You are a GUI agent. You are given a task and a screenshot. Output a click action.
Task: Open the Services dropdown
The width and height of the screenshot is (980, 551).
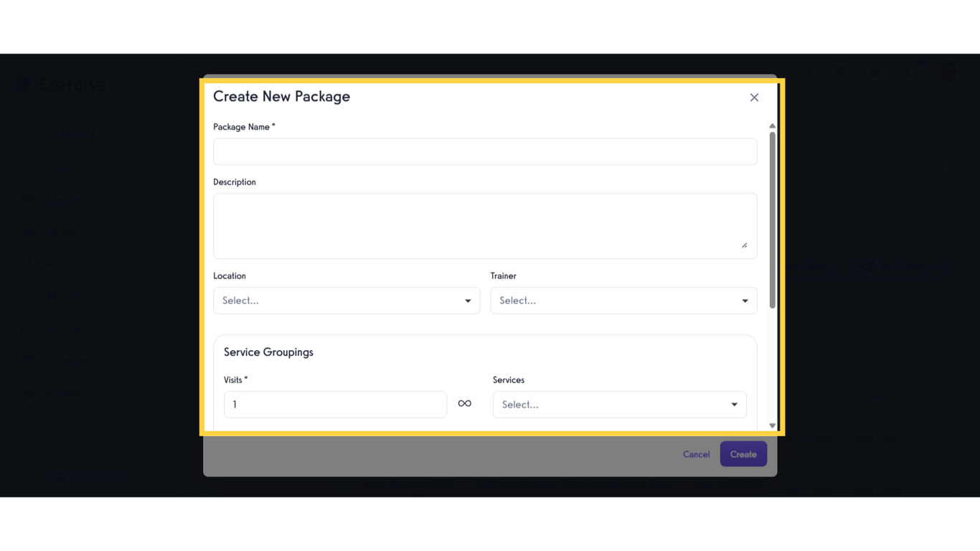pyautogui.click(x=618, y=404)
